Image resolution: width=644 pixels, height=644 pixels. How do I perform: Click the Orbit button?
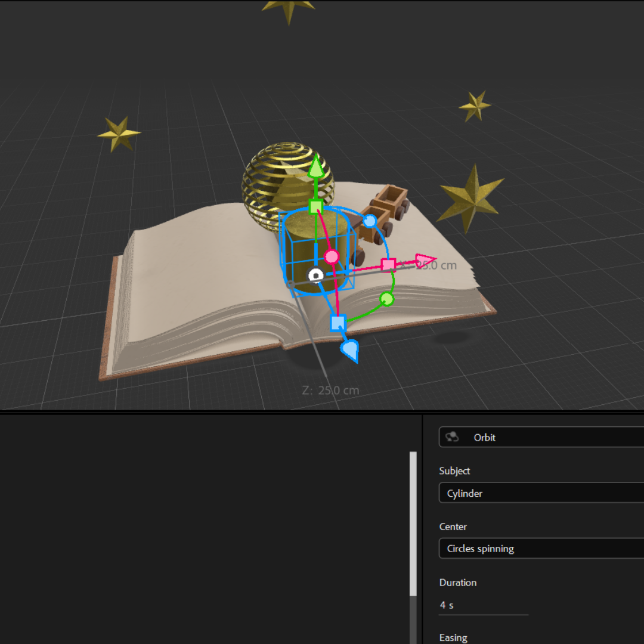tap(485, 437)
